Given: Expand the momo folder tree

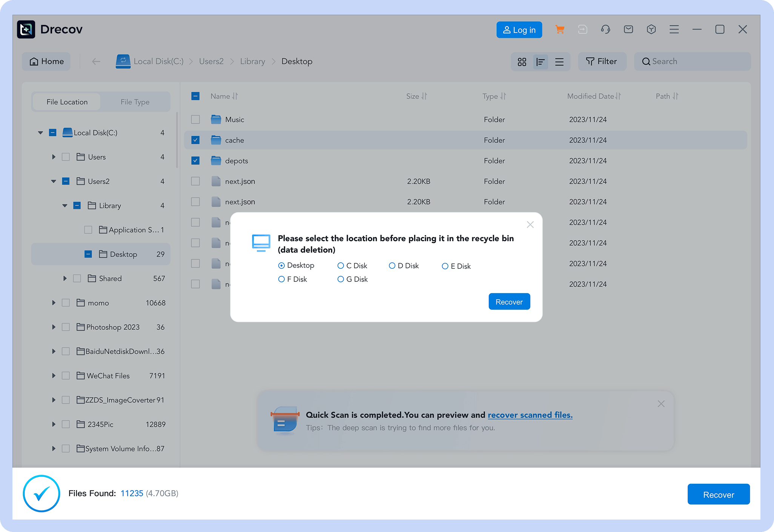Looking at the screenshot, I should [x=54, y=303].
